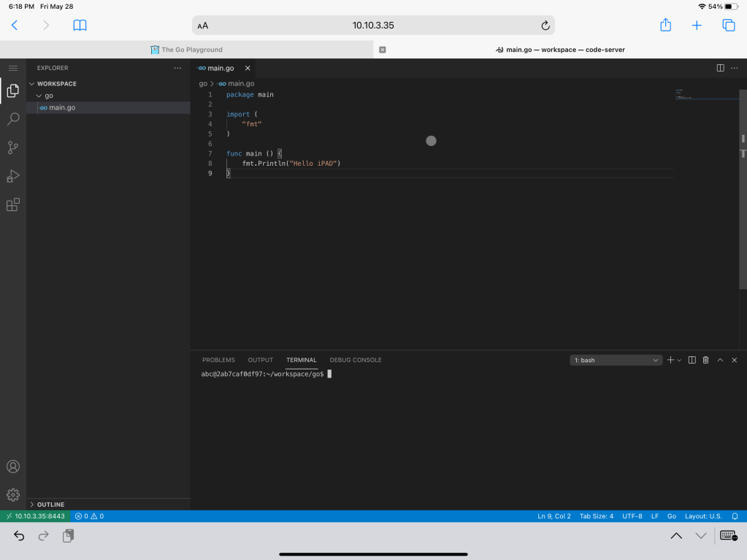Maximize the terminal panel size
This screenshot has height=560, width=747.
720,360
